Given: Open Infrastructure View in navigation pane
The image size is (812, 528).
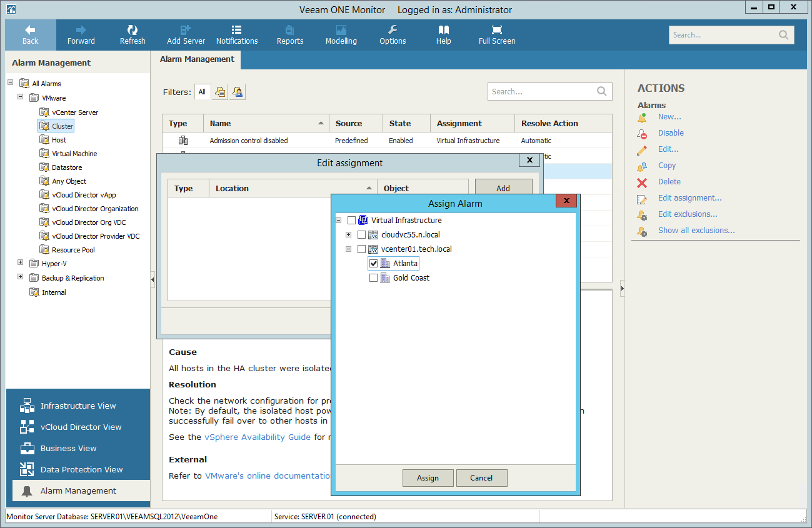Looking at the screenshot, I should (78, 406).
